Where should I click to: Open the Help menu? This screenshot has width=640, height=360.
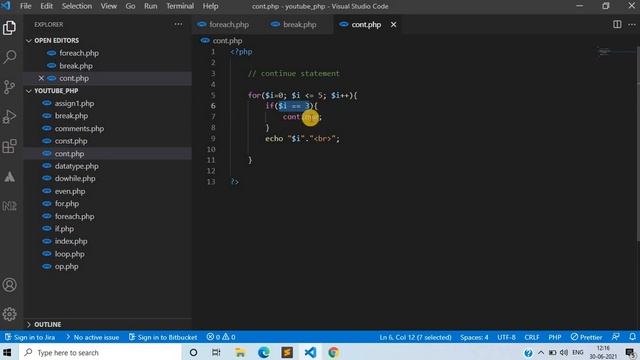[211, 6]
